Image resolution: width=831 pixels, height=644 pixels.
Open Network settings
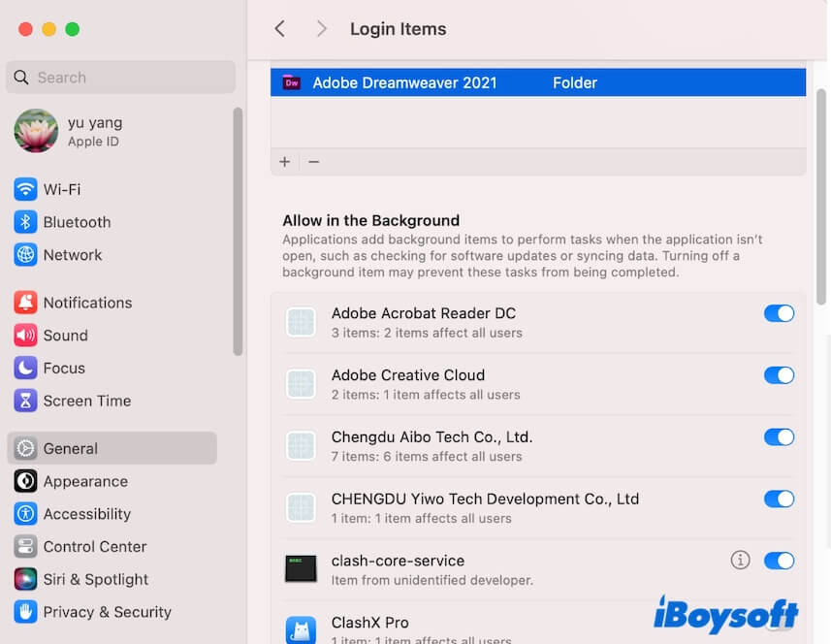70,255
